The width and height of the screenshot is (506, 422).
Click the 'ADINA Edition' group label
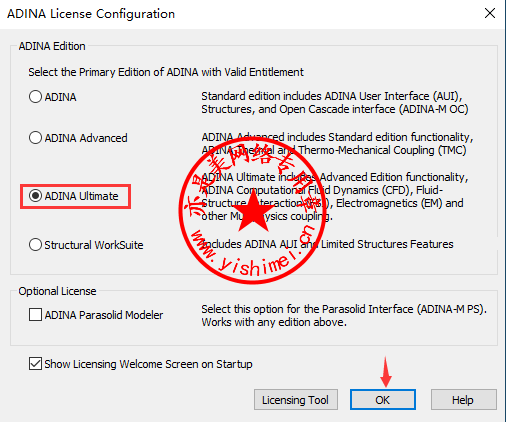click(52, 46)
